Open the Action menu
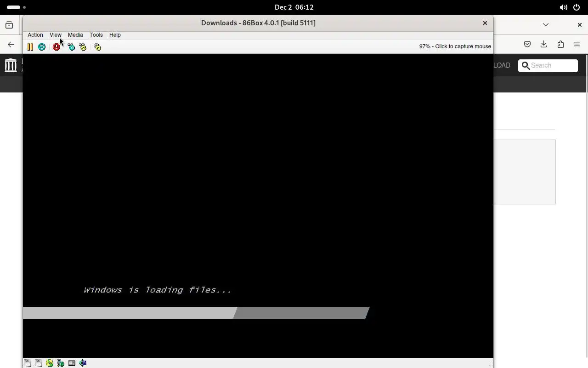The height and width of the screenshot is (368, 588). 35,35
